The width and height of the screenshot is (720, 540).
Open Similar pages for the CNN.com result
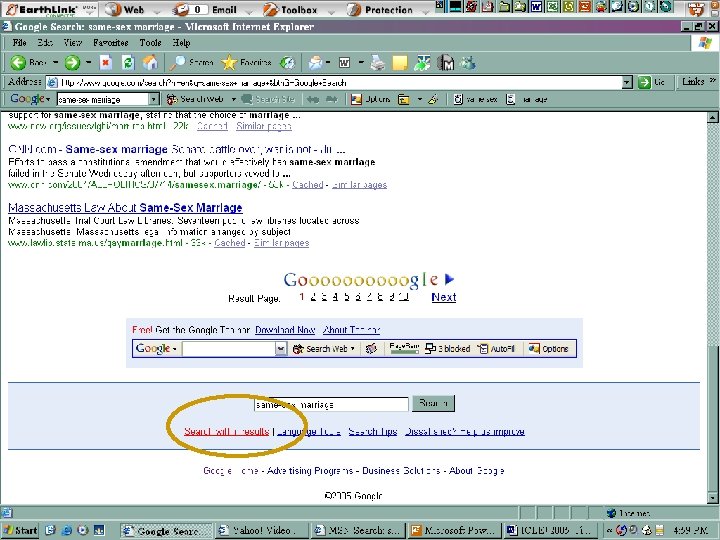(x=359, y=185)
